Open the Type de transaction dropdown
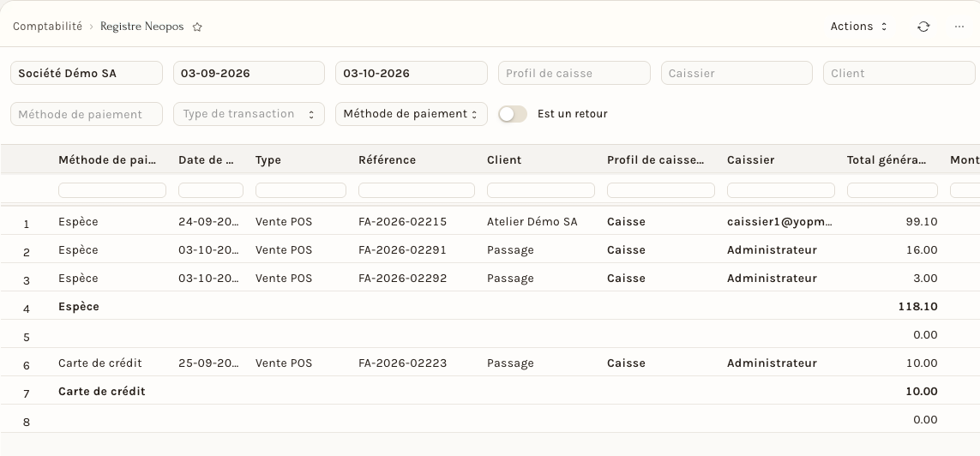 tap(249, 114)
